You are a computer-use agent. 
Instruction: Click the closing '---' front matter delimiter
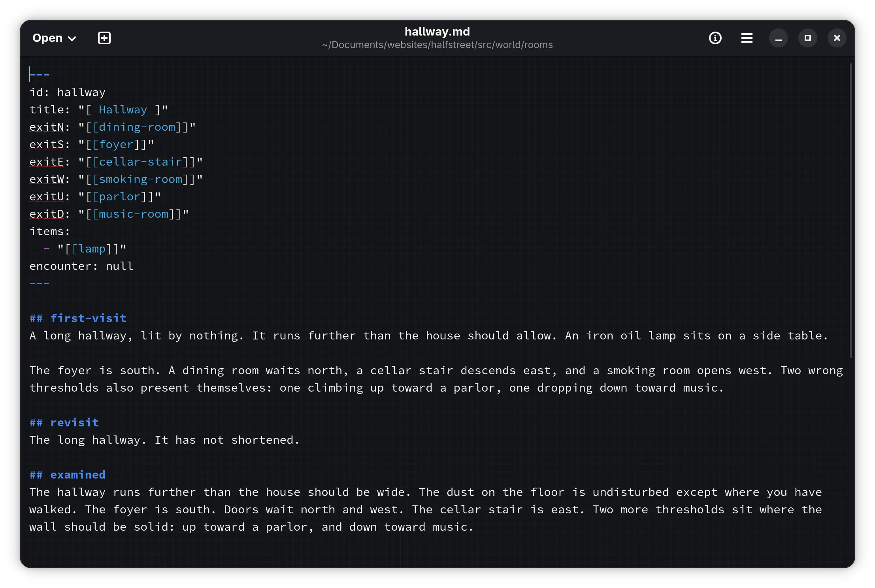pyautogui.click(x=40, y=283)
